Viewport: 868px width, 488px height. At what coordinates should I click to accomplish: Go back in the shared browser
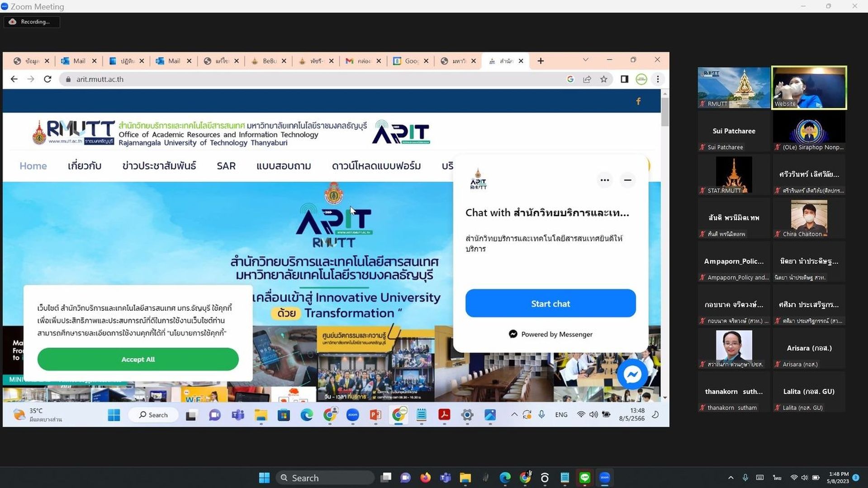(14, 79)
